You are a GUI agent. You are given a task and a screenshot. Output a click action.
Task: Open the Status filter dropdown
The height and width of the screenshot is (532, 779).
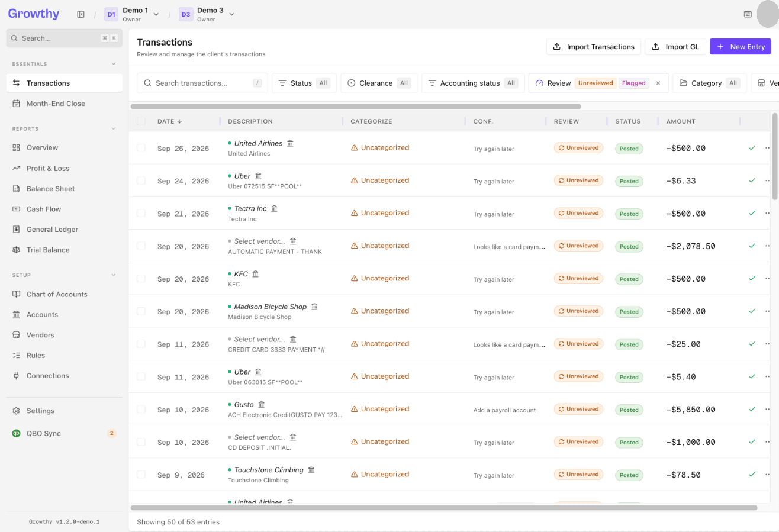[304, 83]
